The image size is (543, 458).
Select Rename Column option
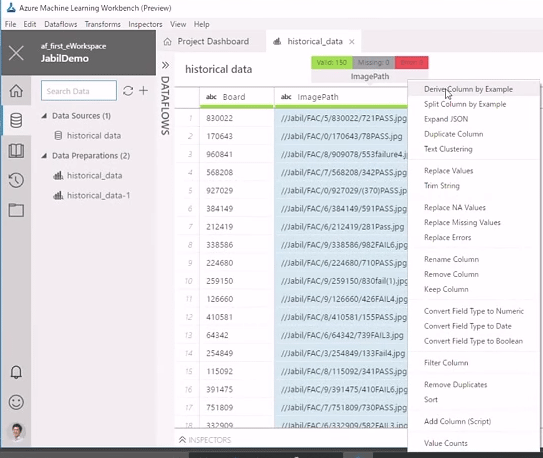[x=452, y=259]
